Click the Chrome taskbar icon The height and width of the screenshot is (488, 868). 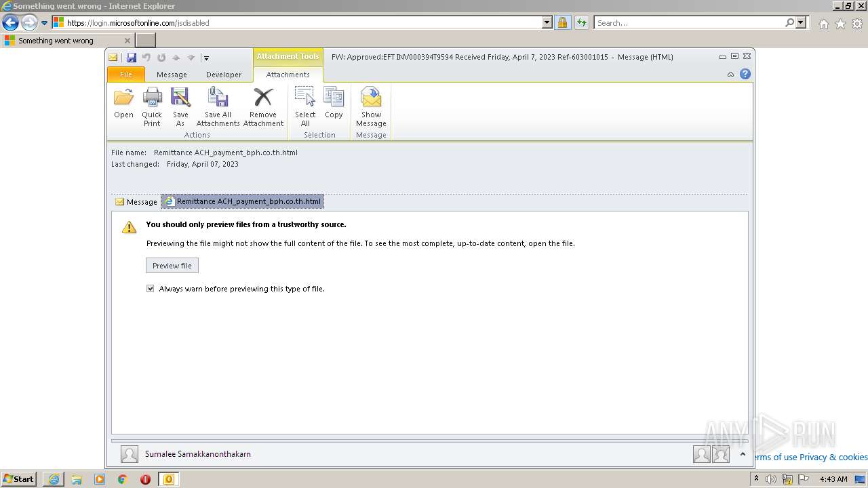coord(123,479)
